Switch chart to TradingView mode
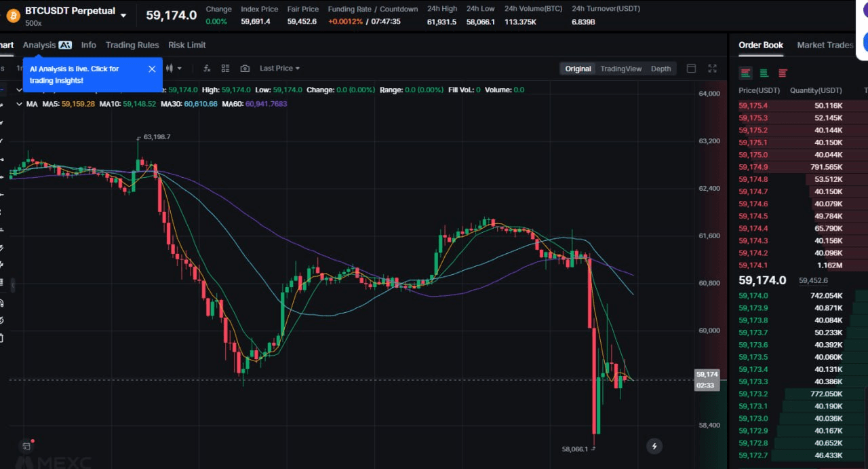The height and width of the screenshot is (469, 868). tap(620, 69)
